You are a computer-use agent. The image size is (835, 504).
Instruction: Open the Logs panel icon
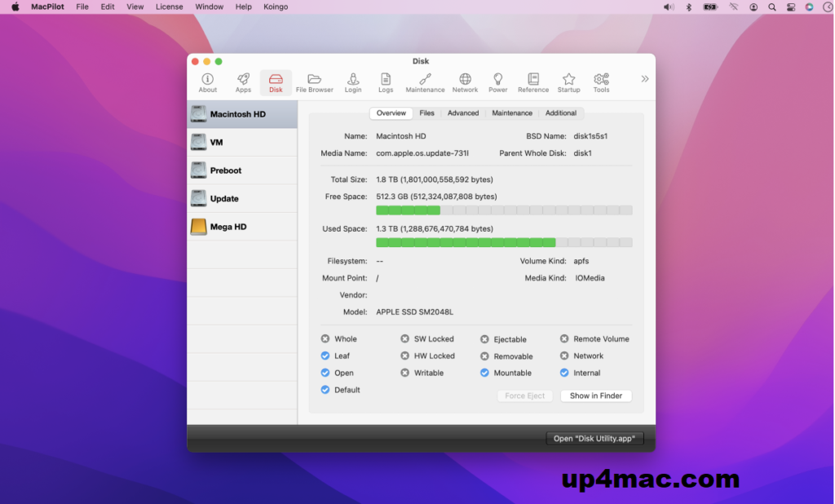(x=385, y=80)
